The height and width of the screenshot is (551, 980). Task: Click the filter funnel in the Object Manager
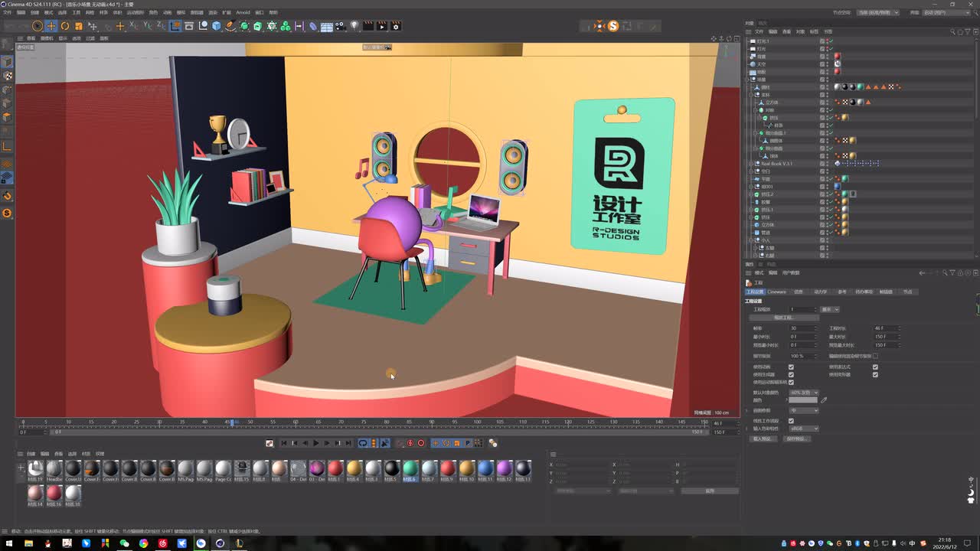pos(968,31)
